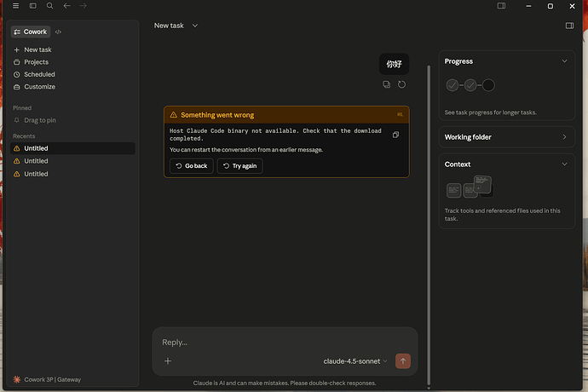
Task: Select the third Untitled recent task
Action: (72, 174)
